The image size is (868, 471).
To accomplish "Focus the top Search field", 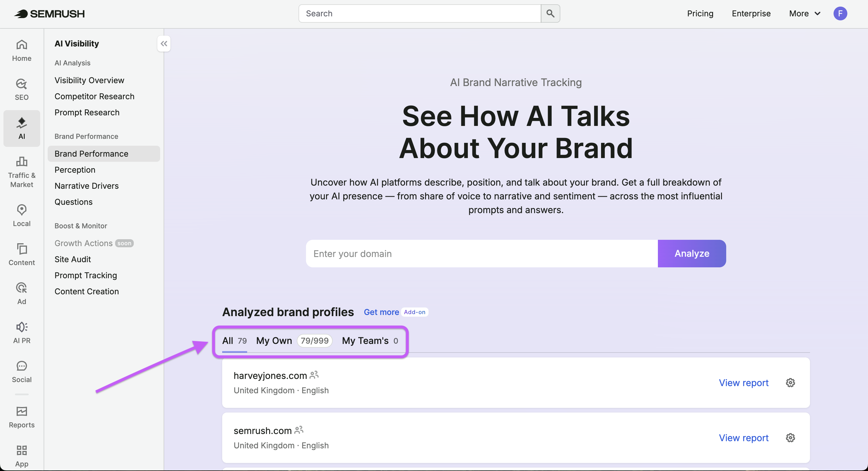I will [x=420, y=13].
